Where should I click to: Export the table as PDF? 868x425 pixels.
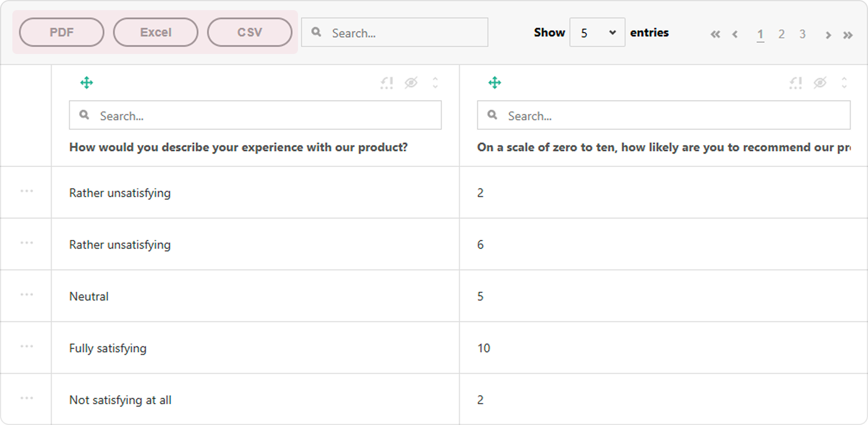(x=61, y=32)
